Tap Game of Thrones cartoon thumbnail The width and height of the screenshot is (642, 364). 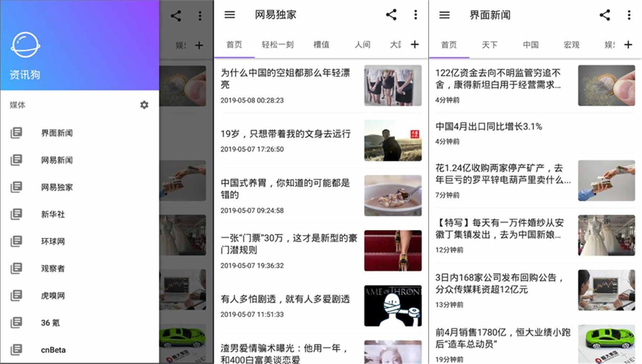click(393, 306)
